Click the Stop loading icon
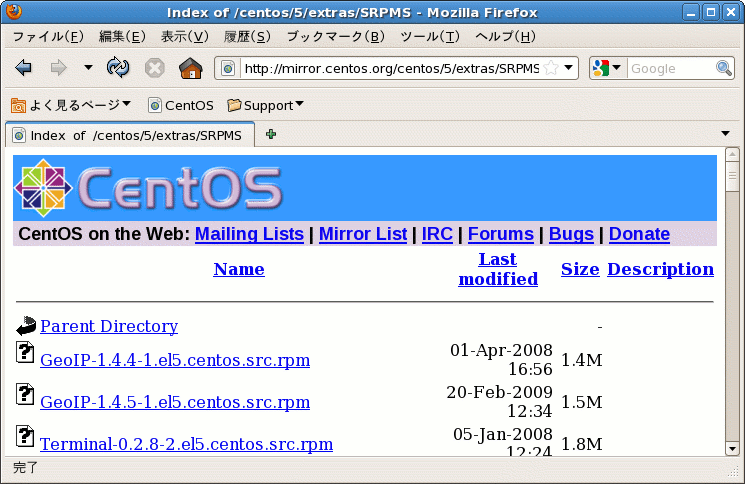745x484 pixels. [154, 68]
